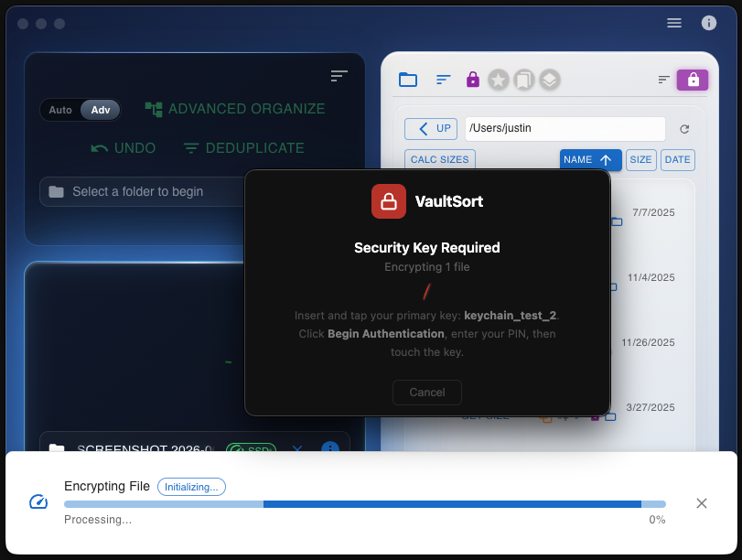Click the blue sort lines icon in file panel
This screenshot has height=560, width=742.
443,80
